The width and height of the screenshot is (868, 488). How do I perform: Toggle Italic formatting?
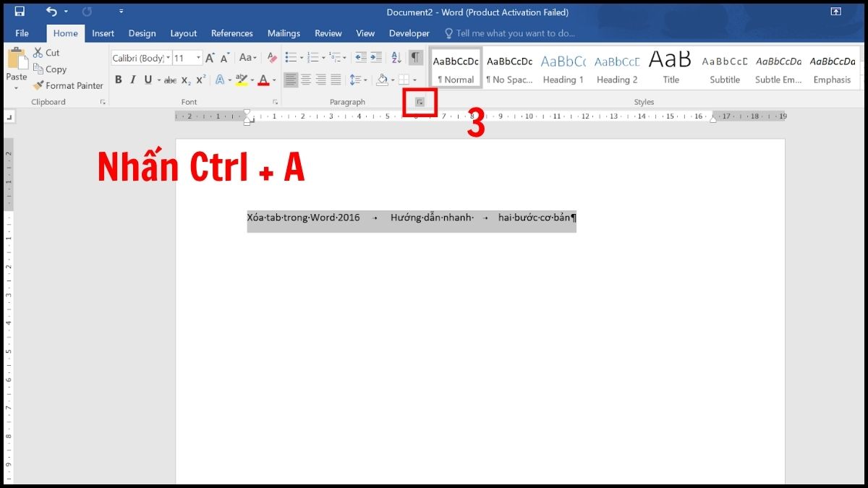pyautogui.click(x=132, y=80)
